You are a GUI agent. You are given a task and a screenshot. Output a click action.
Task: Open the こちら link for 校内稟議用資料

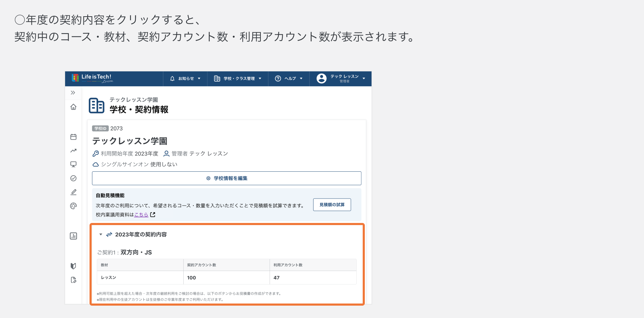141,214
